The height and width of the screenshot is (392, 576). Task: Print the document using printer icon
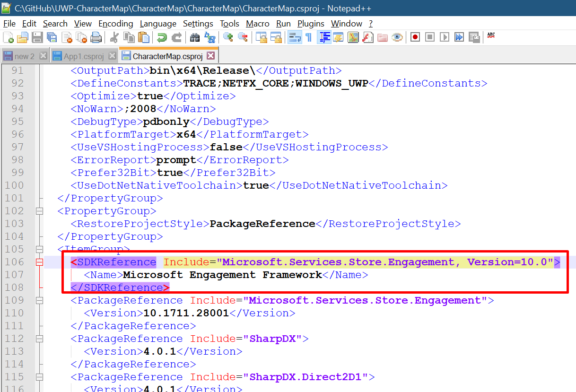[x=96, y=37]
